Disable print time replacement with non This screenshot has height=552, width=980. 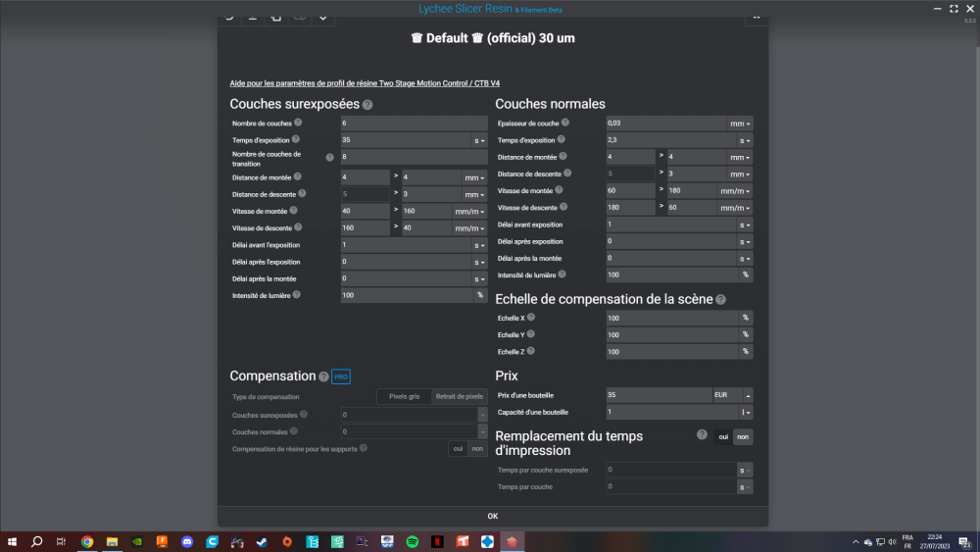743,437
